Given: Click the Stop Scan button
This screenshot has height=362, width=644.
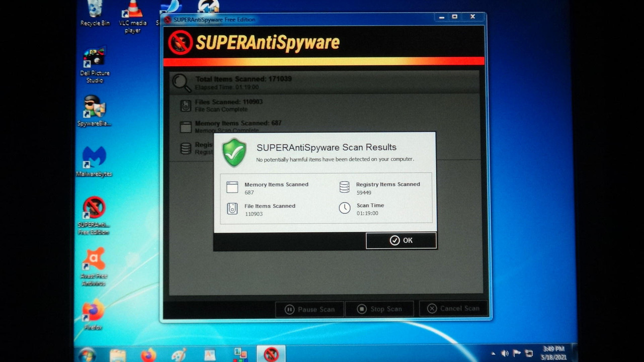Looking at the screenshot, I should pos(379,309).
